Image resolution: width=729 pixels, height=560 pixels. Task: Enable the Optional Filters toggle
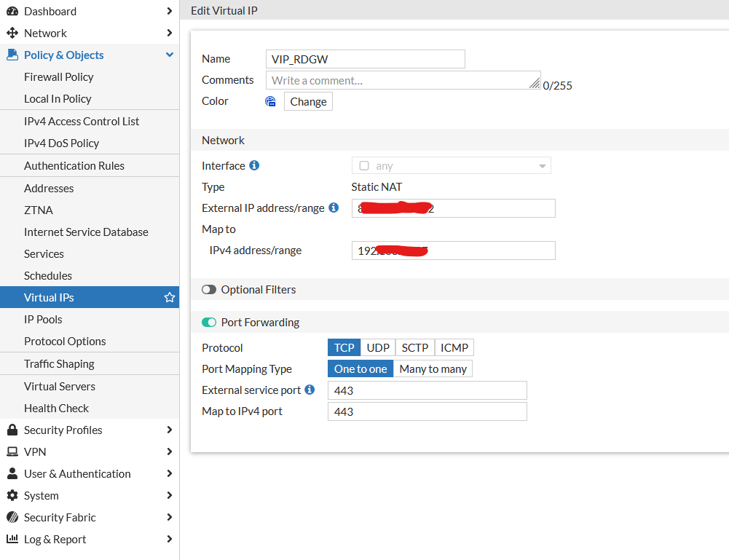coord(209,290)
